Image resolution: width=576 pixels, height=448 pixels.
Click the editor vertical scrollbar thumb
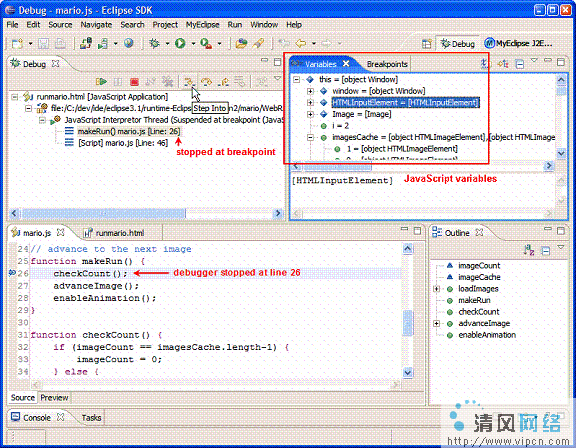[408, 323]
